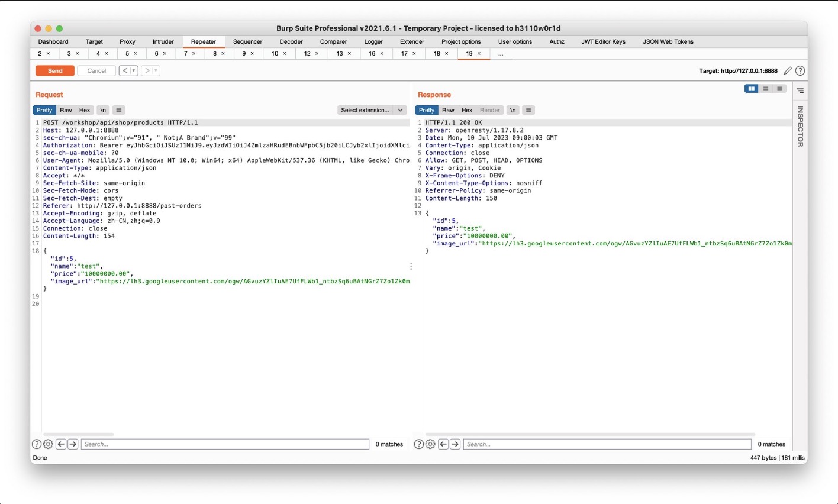The width and height of the screenshot is (838, 504).
Task: Switch request view to Hex
Action: click(x=85, y=110)
